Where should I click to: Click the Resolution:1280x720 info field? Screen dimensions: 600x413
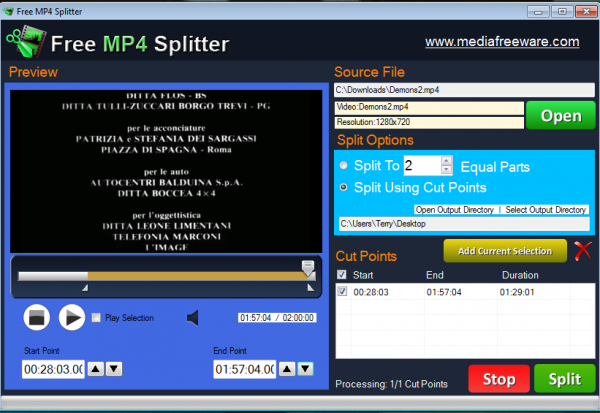(429, 122)
